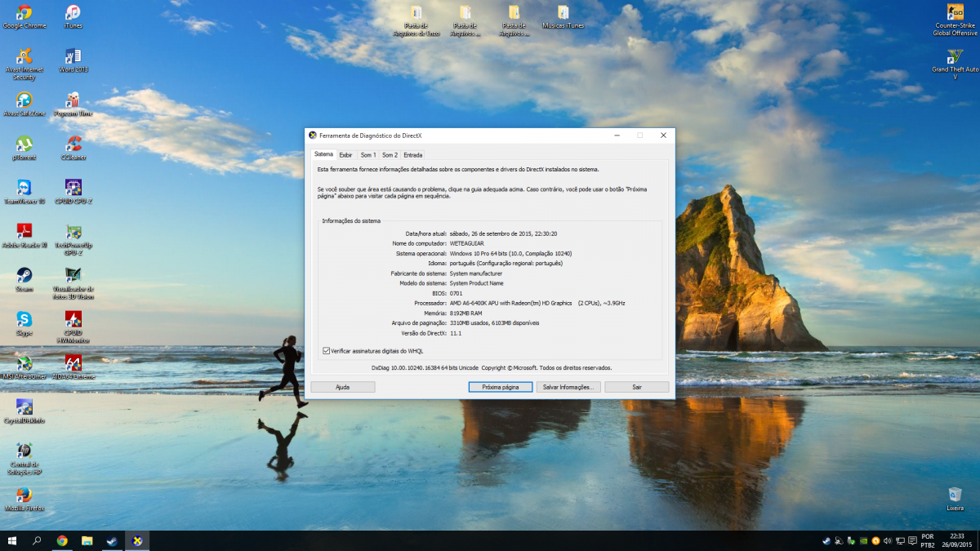980x551 pixels.
Task: Open the Google Chrome desktop shortcut
Action: [x=24, y=16]
